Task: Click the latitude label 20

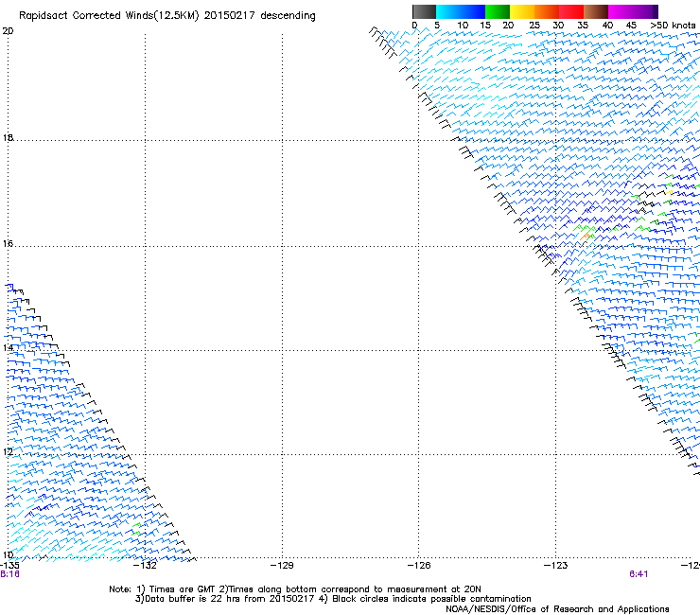Action: click(x=8, y=31)
